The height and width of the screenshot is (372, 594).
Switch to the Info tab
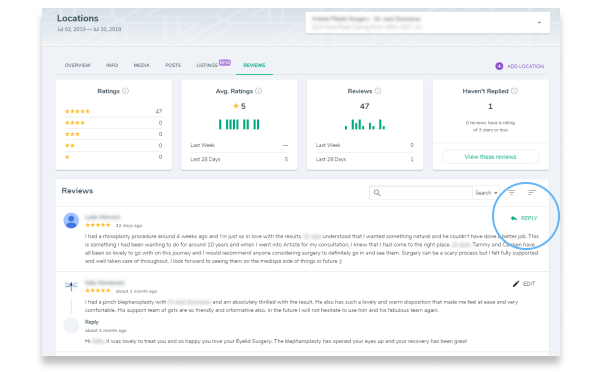pos(112,65)
